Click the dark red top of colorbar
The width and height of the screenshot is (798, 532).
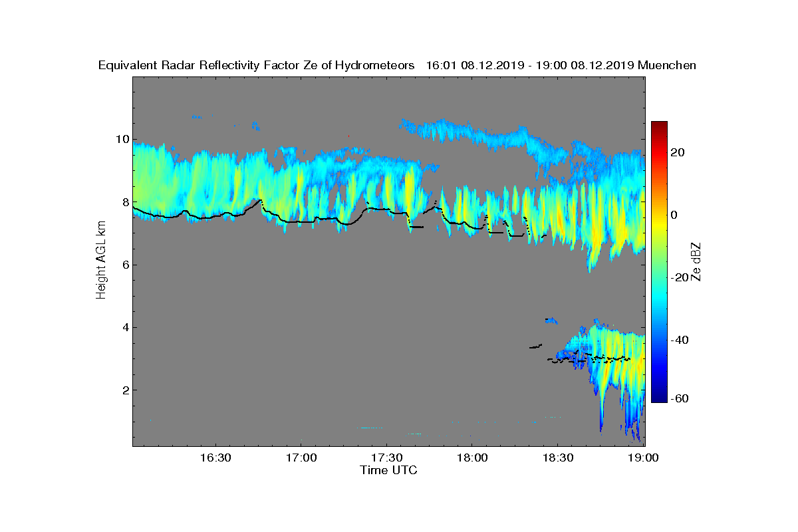pos(659,126)
